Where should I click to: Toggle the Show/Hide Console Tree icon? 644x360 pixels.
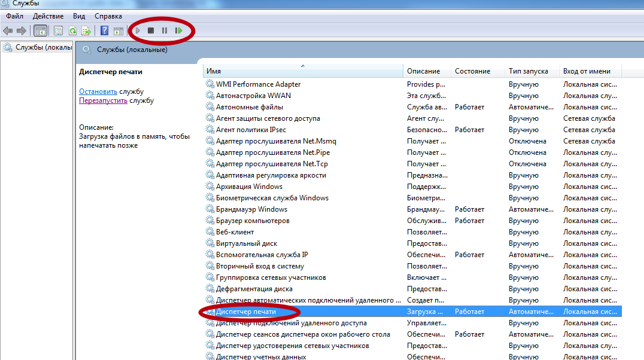tap(41, 30)
